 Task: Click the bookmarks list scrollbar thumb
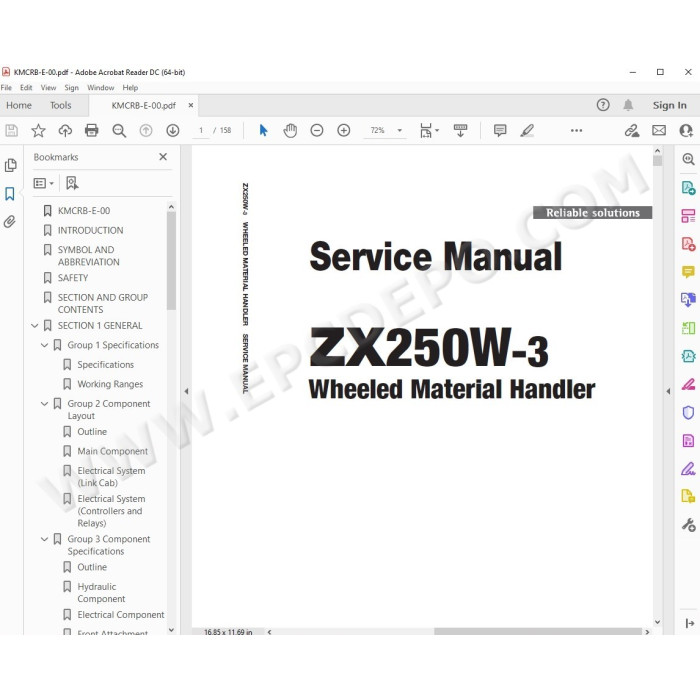171,260
